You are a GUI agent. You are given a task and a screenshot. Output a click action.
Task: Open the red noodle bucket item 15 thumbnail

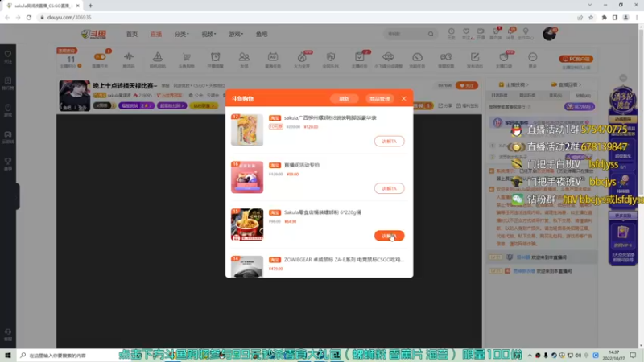[x=247, y=224]
